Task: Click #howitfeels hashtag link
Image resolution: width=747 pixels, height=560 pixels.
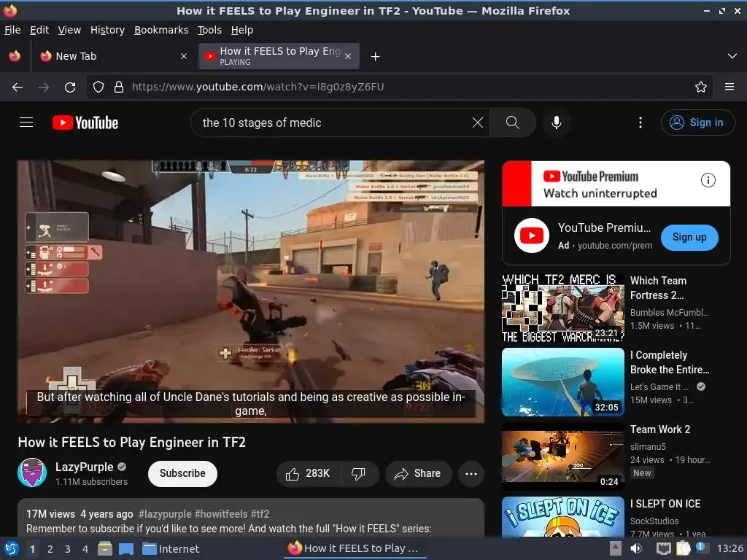Action: pos(221,514)
